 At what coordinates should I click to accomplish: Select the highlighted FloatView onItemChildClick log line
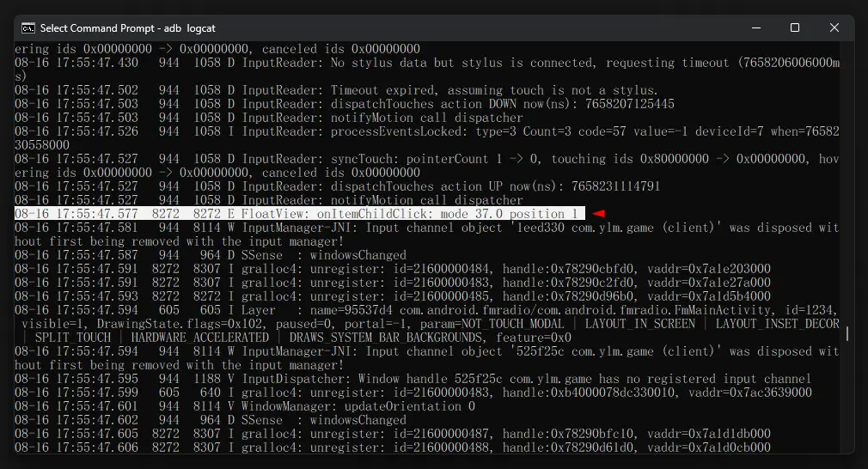[x=299, y=214]
